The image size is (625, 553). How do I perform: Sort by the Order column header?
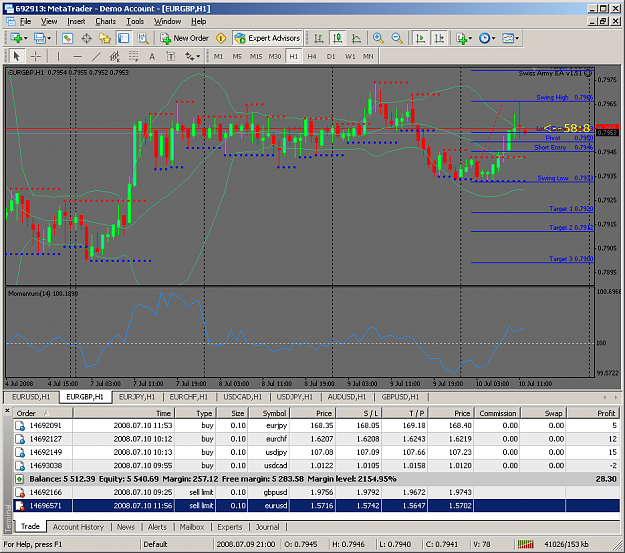43,413
